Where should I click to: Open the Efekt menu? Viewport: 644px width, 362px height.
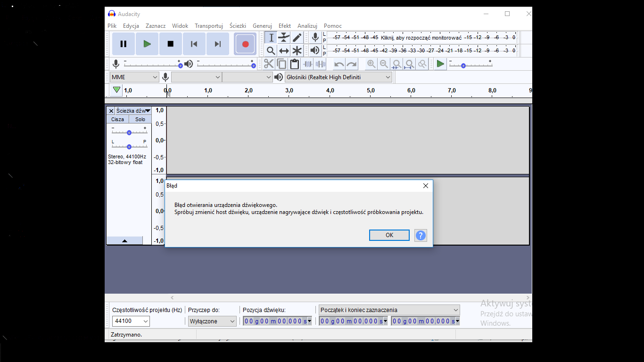pos(285,26)
